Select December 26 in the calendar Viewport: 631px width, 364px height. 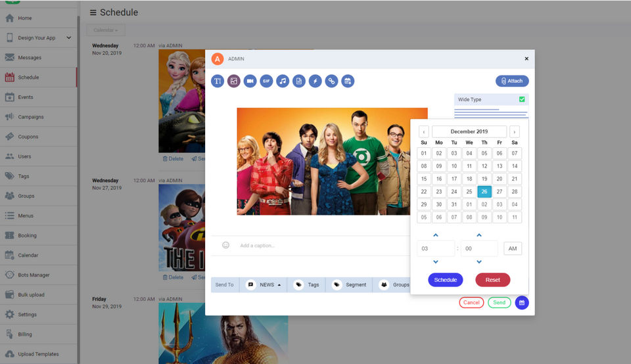[484, 191]
